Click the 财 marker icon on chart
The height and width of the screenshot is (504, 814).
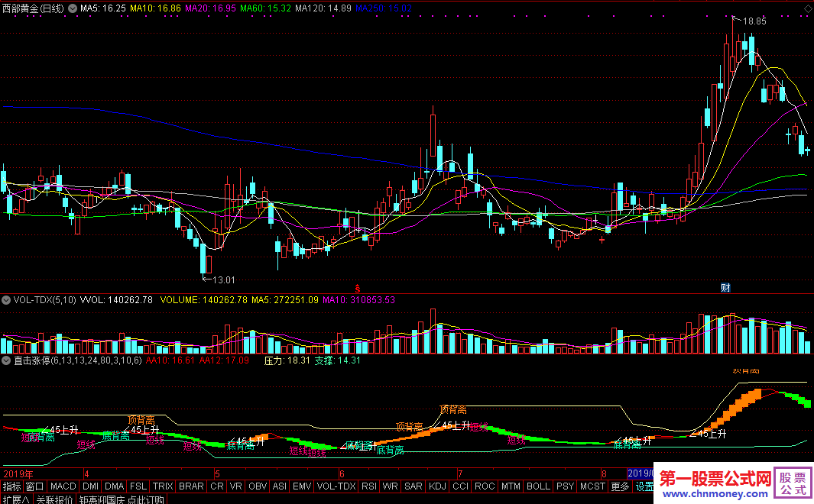(725, 288)
